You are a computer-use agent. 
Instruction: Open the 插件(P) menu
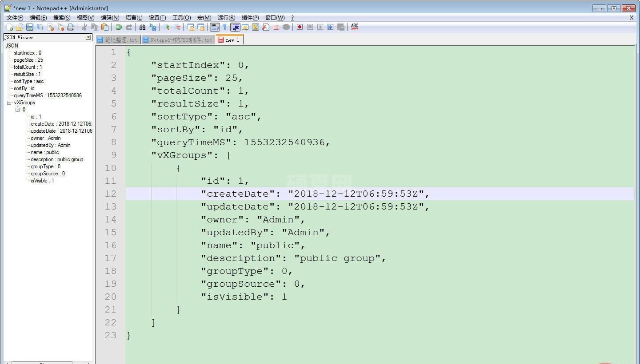click(250, 18)
